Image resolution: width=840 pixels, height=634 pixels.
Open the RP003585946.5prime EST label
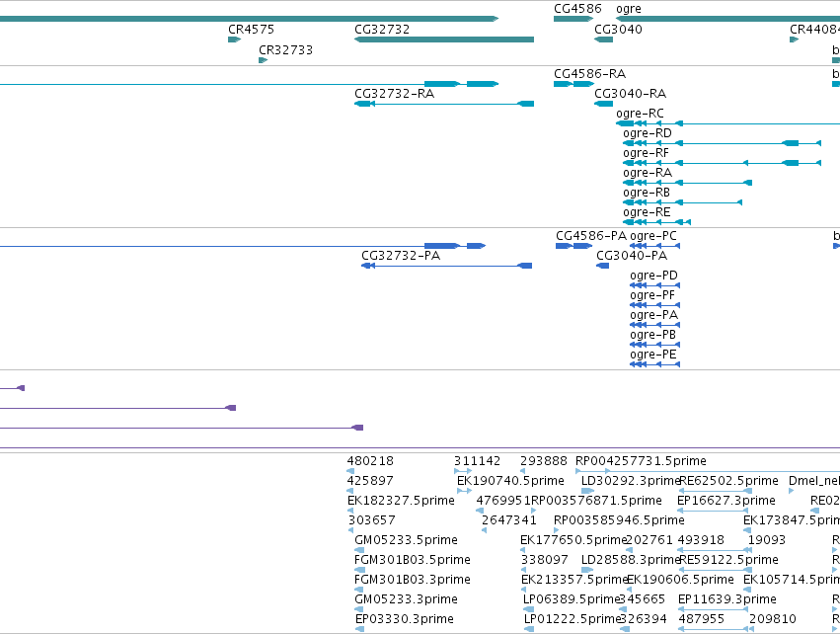[x=619, y=520]
